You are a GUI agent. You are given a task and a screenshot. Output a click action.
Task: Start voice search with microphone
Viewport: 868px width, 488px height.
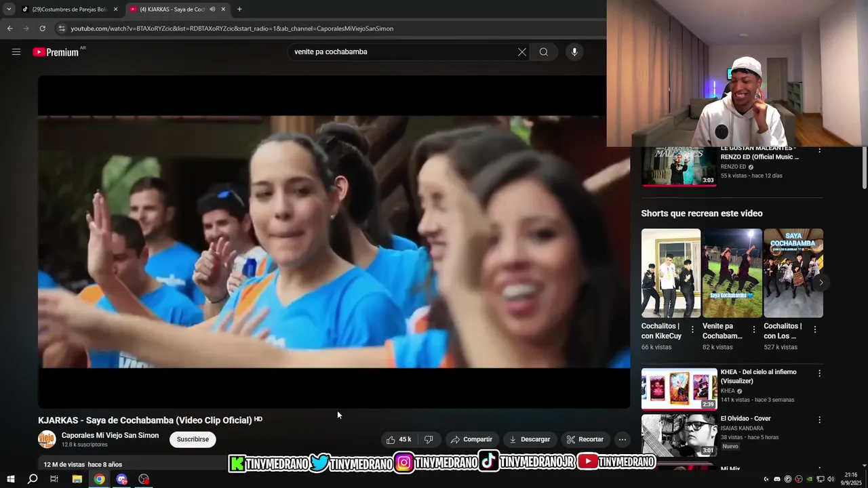[574, 52]
